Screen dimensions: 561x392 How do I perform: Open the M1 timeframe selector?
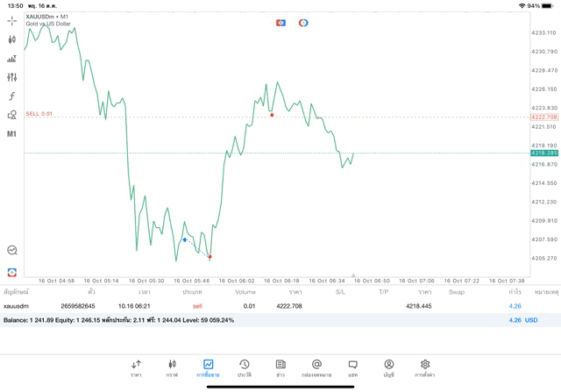(x=12, y=134)
